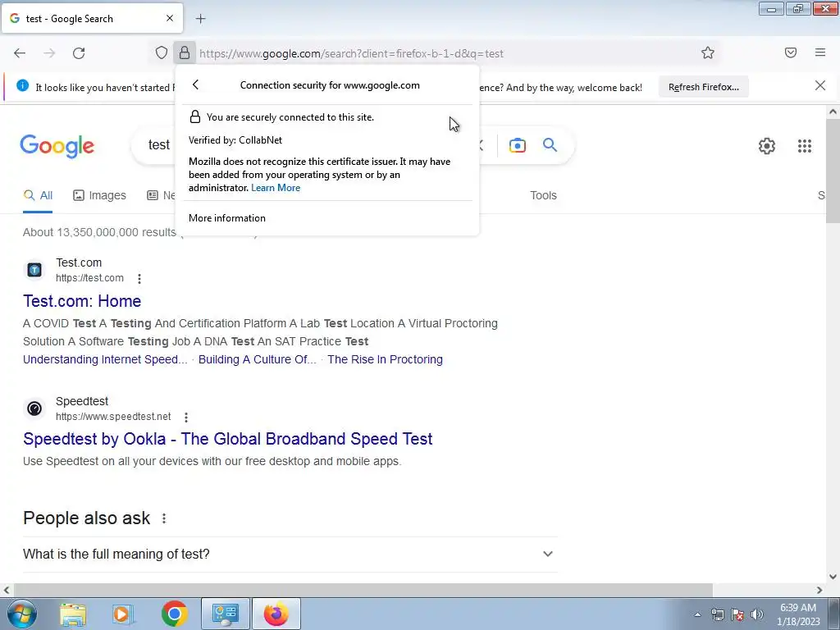Click the scroll right arrow of horizontal scrollbar
Screen dimensions: 840x630
coord(819,590)
